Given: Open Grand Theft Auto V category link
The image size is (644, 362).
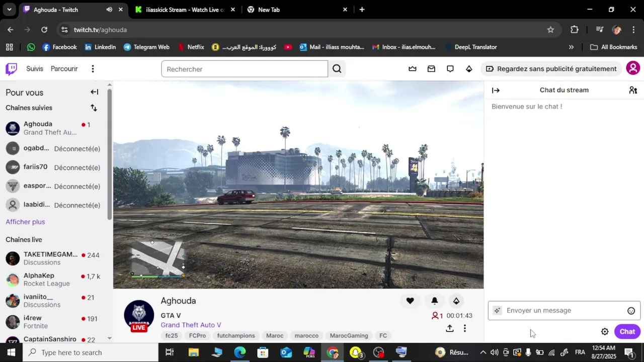Looking at the screenshot, I should 191,325.
